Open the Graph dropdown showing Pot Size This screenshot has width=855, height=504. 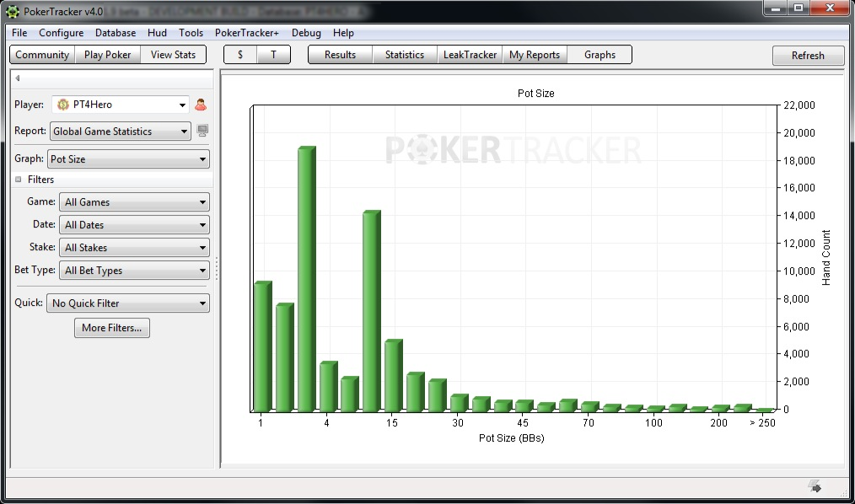click(x=202, y=158)
